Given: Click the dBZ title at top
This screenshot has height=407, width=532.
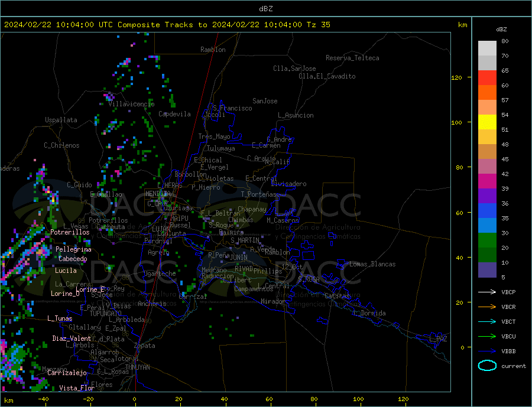Looking at the screenshot, I should 265,9.
